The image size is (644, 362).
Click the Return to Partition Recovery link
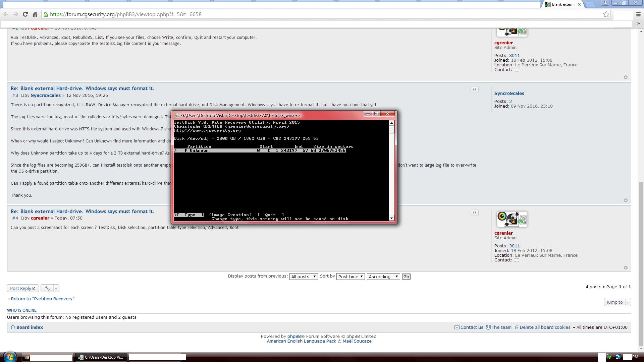tap(43, 298)
